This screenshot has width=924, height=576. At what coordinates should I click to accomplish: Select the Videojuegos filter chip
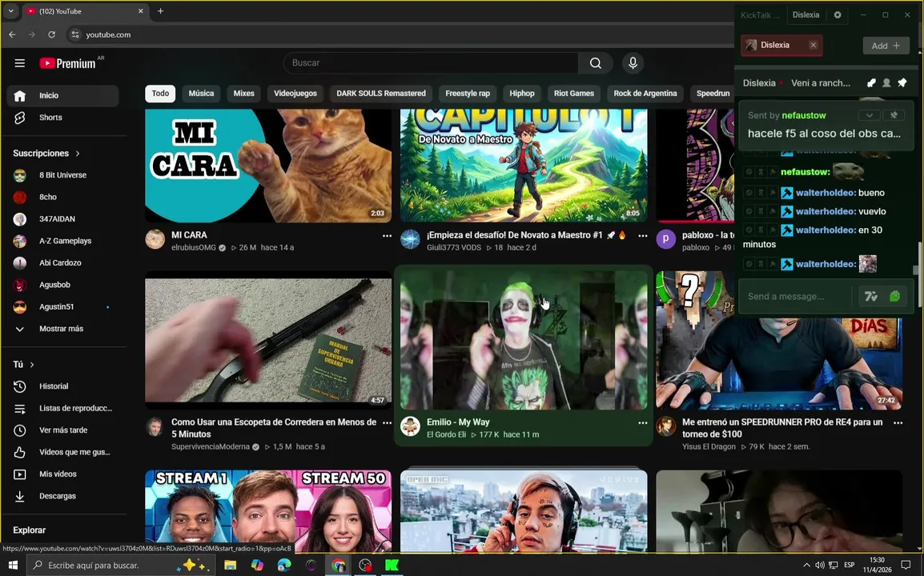[295, 94]
